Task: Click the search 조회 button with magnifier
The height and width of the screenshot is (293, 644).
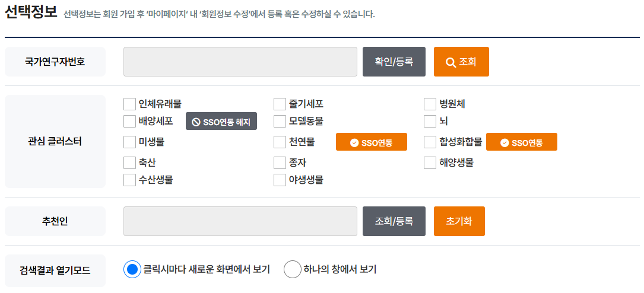Action: (x=461, y=62)
